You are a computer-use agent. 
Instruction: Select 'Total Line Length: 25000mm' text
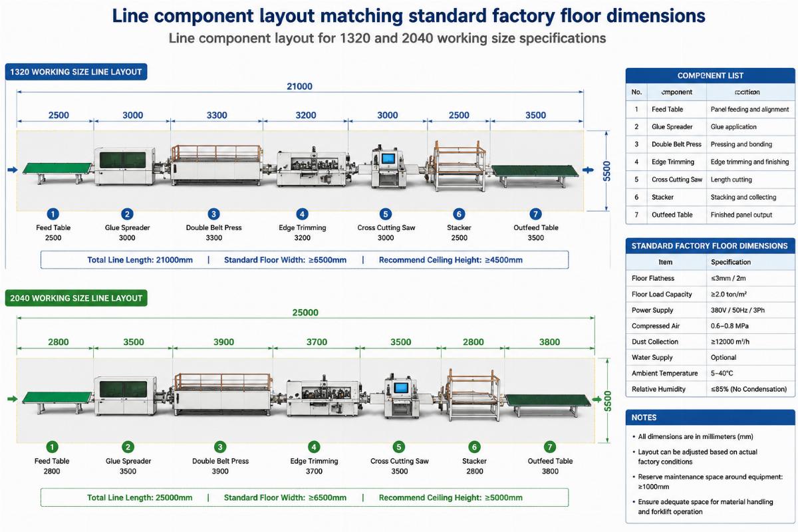tap(140, 497)
